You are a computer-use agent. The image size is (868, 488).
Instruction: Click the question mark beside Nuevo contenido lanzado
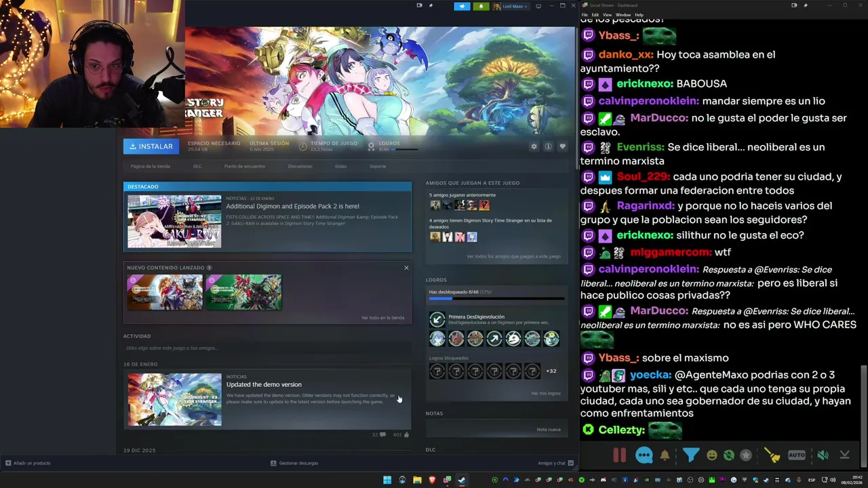coord(209,268)
